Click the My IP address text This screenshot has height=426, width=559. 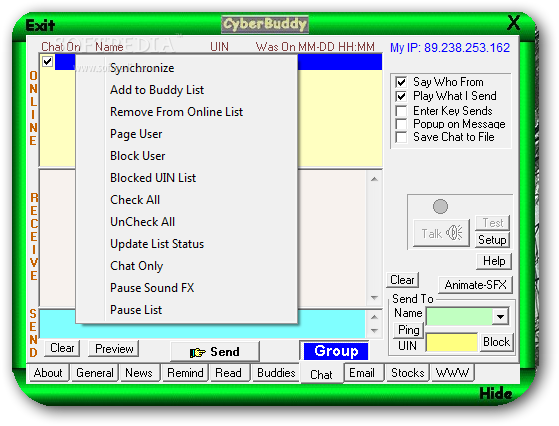[x=450, y=48]
